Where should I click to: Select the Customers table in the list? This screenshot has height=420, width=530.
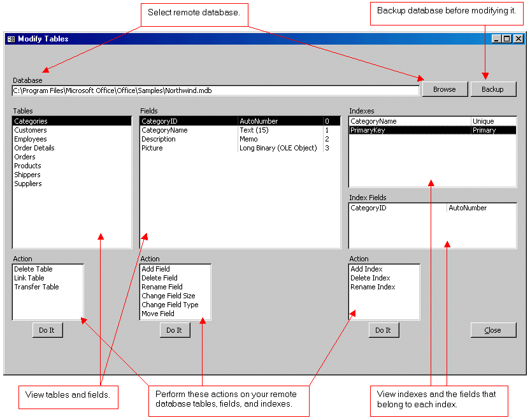31,130
